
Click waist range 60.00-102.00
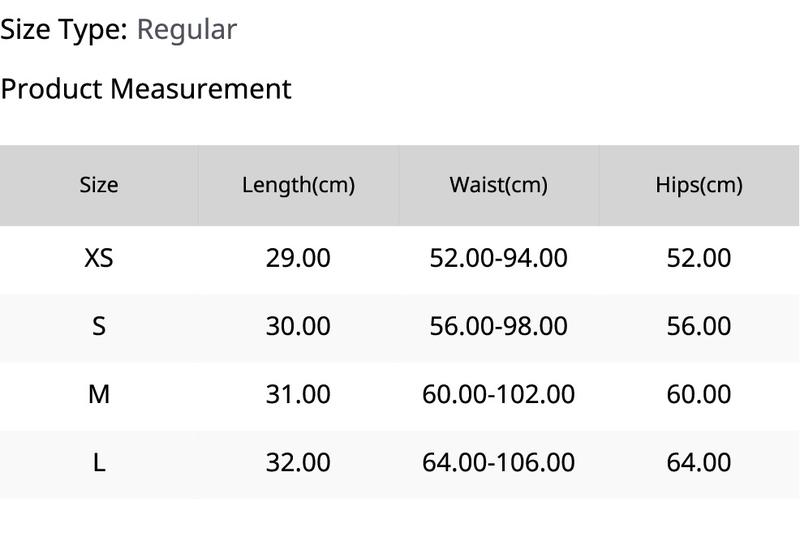(x=498, y=394)
